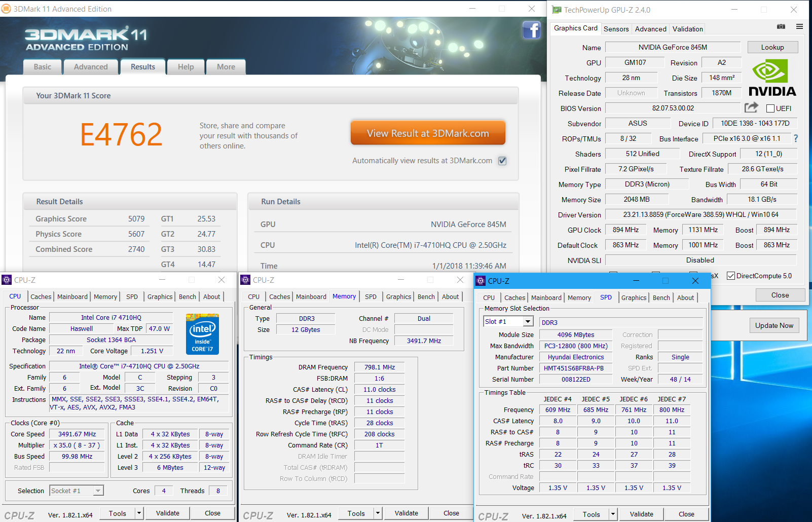Toggle the DirectCompute 5.0 checkbox
Image resolution: width=812 pixels, height=522 pixels.
click(731, 276)
